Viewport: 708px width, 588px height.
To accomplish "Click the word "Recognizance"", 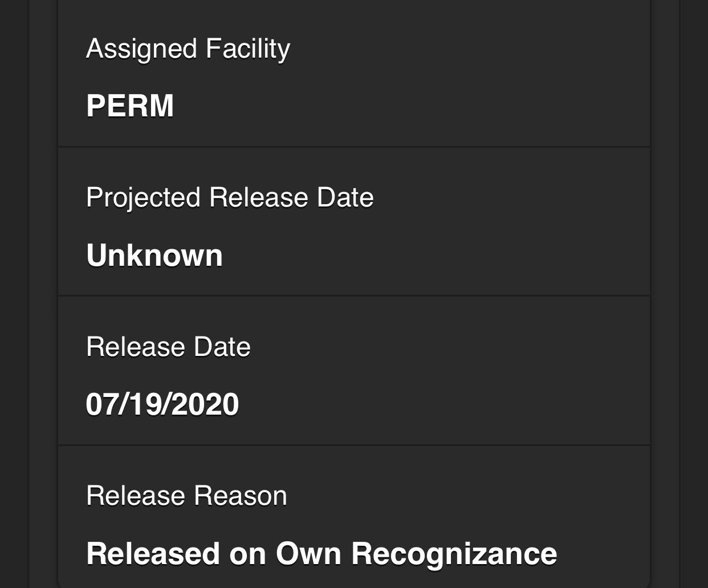I will (454, 554).
